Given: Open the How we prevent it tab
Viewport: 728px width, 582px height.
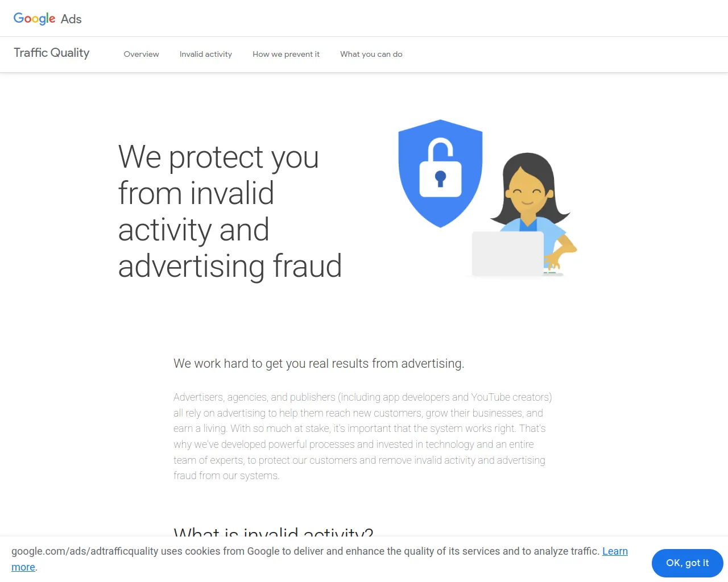Looking at the screenshot, I should pos(286,55).
